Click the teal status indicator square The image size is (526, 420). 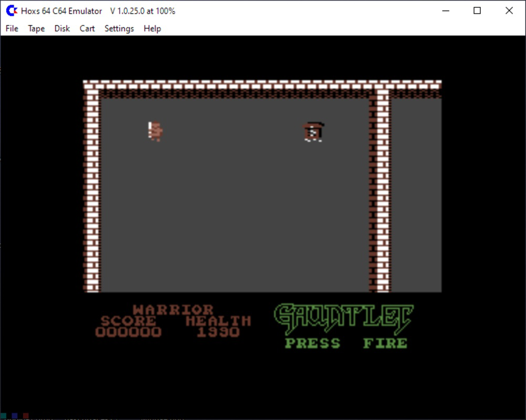pos(3,416)
